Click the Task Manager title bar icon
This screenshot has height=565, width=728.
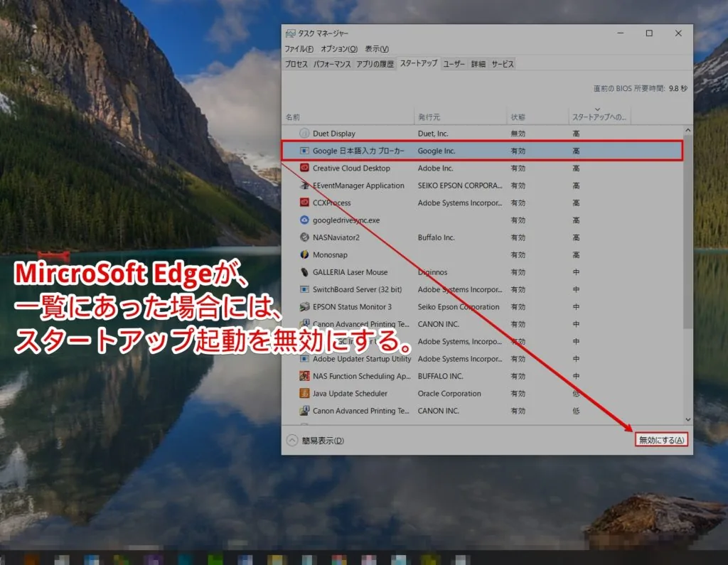click(x=291, y=33)
